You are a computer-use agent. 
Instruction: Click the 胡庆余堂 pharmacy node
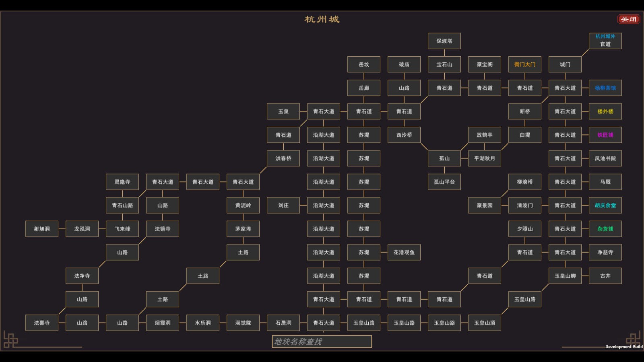click(605, 206)
